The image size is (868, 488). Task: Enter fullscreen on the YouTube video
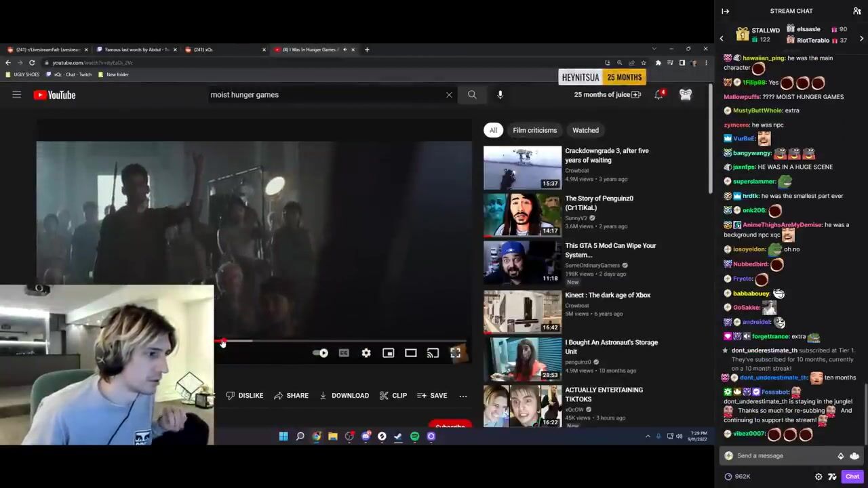click(456, 353)
